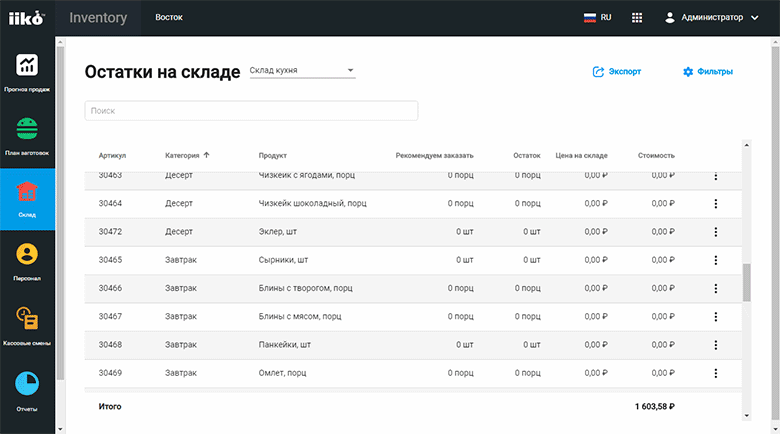Open row actions for Омлет, порц

pyautogui.click(x=716, y=373)
